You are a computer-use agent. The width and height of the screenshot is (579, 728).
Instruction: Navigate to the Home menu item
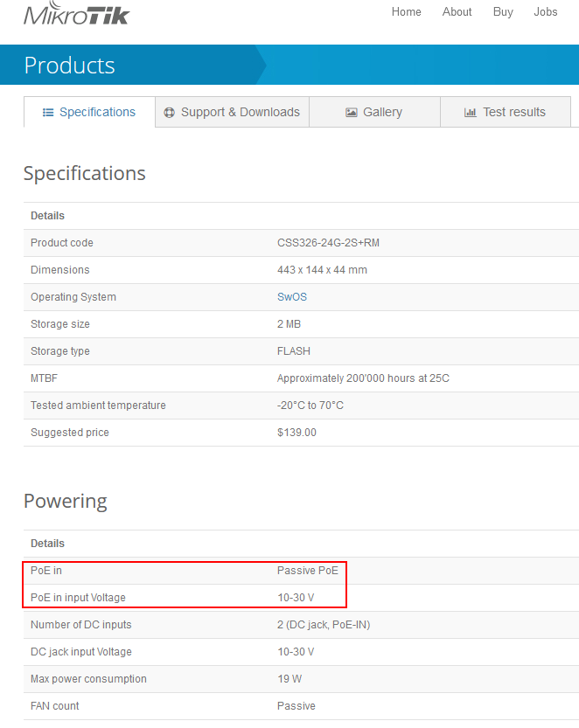tap(406, 12)
